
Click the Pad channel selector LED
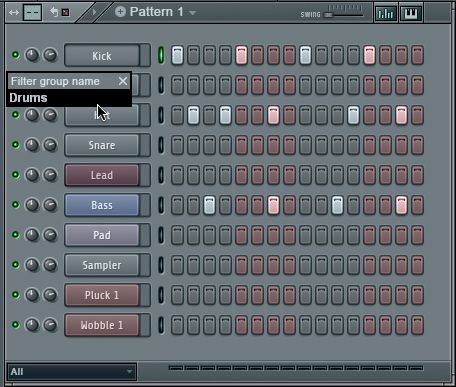pyautogui.click(x=161, y=235)
